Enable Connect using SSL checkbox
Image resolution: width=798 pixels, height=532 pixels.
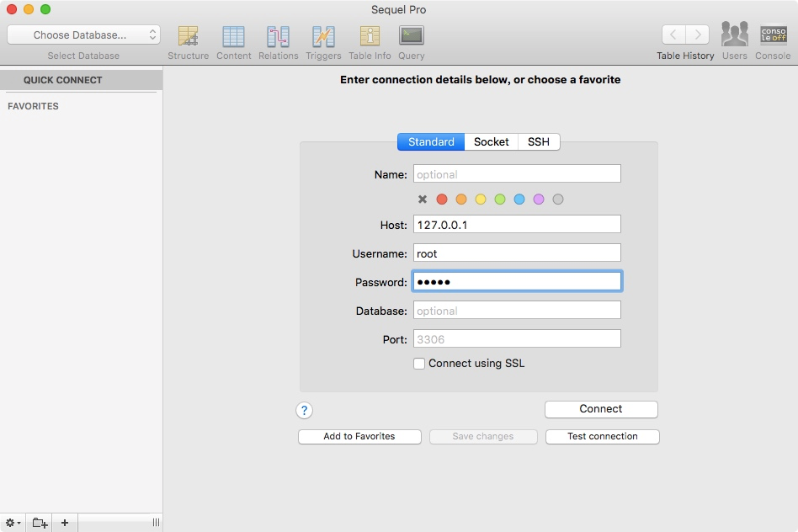[x=419, y=364]
